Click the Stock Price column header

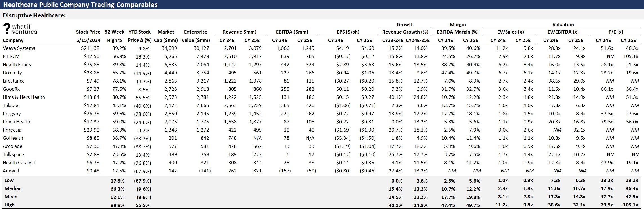click(88, 32)
